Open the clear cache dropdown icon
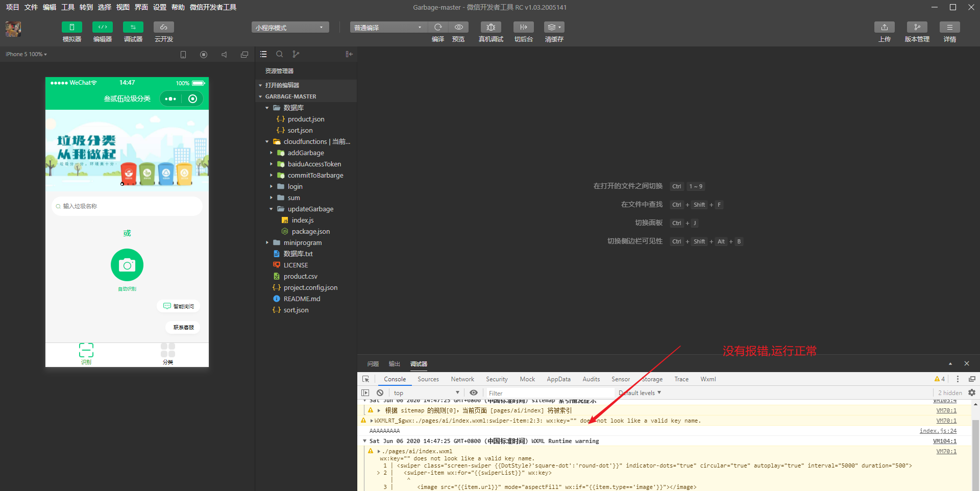The width and height of the screenshot is (980, 491). [554, 27]
